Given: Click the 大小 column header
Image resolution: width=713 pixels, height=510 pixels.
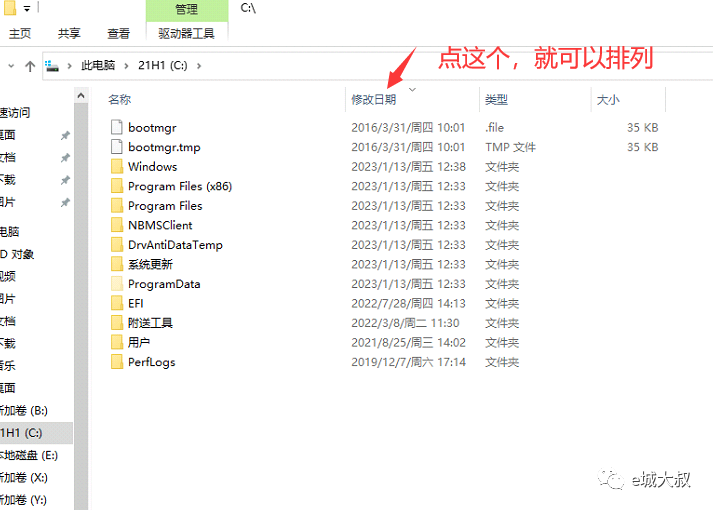Looking at the screenshot, I should coord(608,100).
